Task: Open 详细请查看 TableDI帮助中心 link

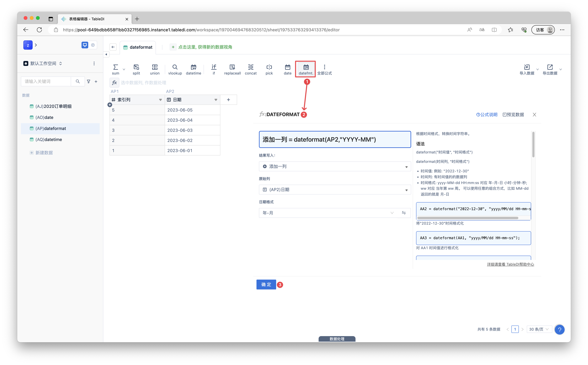Action: pos(510,264)
